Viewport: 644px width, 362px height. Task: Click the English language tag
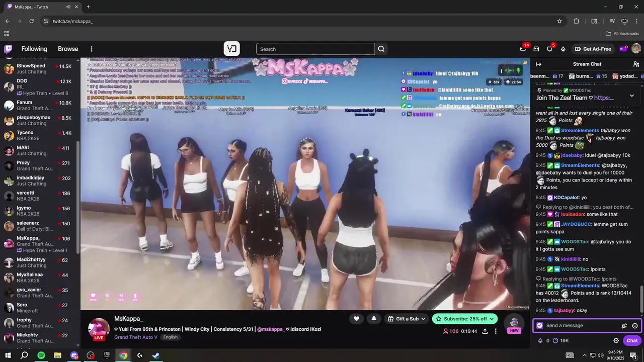[x=170, y=337]
